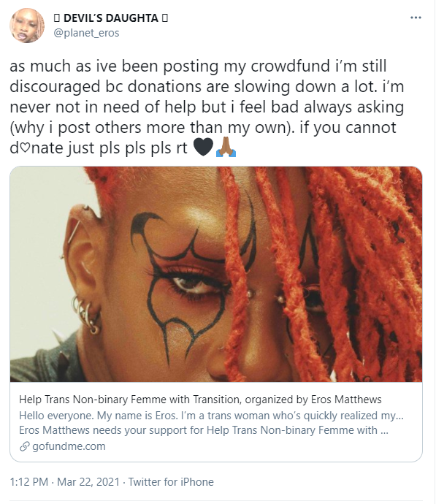
Task: Open the tweet's three-dot more options menu
Action: (x=416, y=18)
